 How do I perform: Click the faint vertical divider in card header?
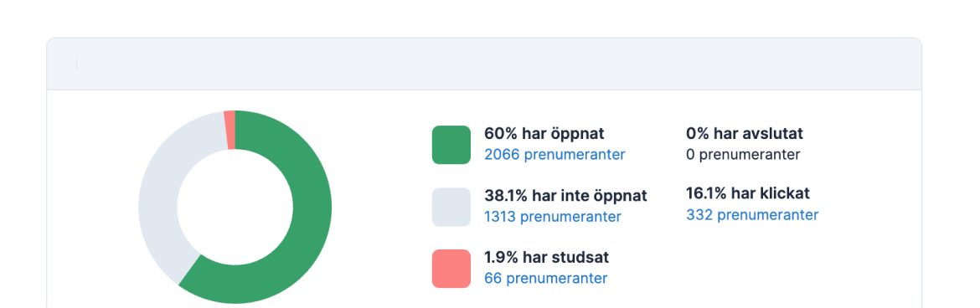[76, 64]
